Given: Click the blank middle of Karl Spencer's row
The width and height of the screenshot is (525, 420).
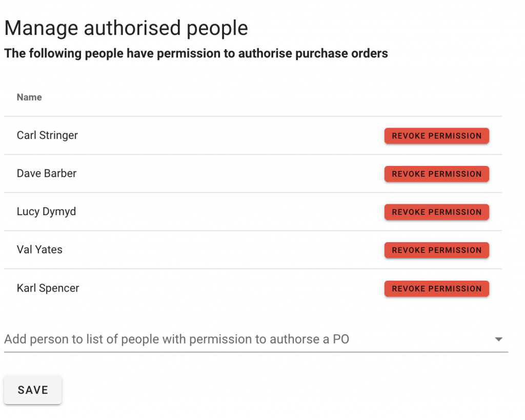Looking at the screenshot, I should pyautogui.click(x=231, y=288).
